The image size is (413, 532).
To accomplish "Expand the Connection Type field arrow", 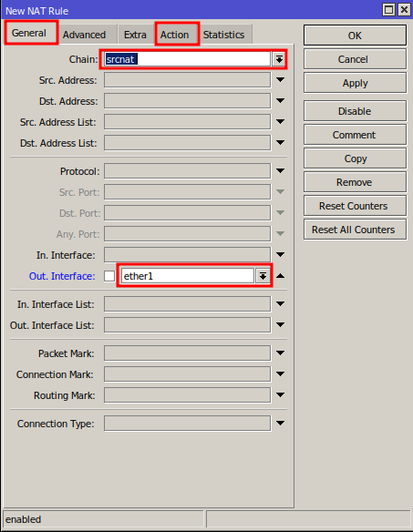I will pyautogui.click(x=280, y=424).
